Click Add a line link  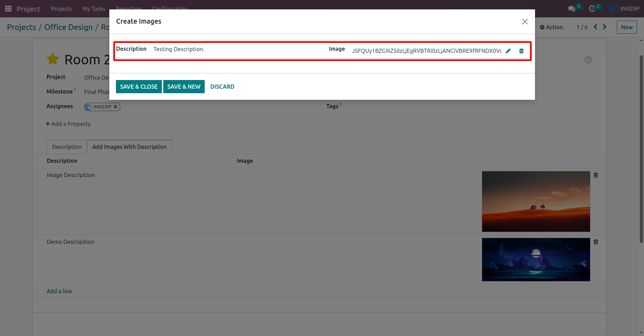pos(59,291)
